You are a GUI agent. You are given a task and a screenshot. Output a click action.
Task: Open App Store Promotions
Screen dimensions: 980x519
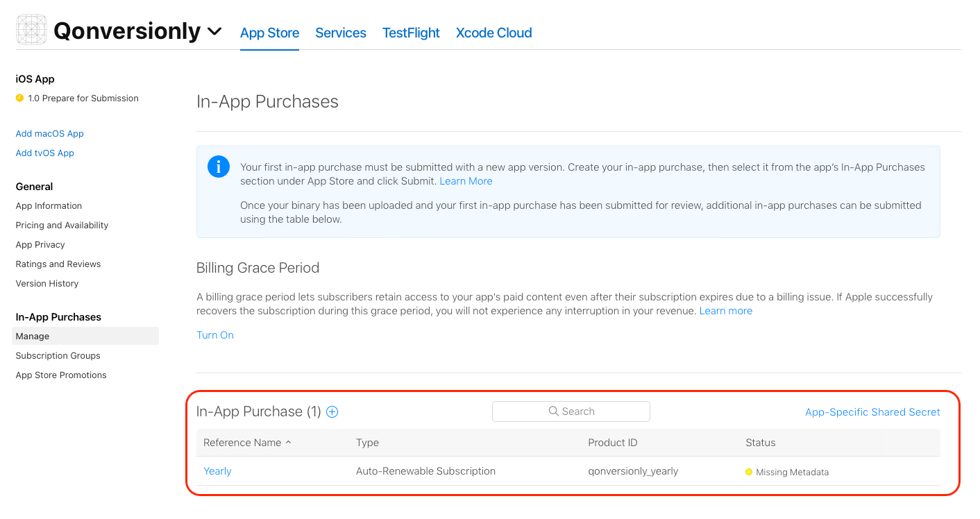(x=61, y=375)
